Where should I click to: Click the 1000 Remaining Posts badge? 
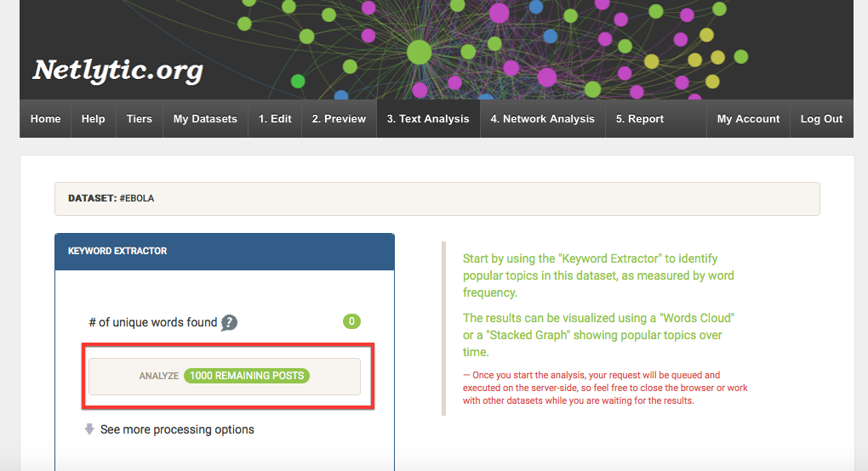(x=247, y=376)
